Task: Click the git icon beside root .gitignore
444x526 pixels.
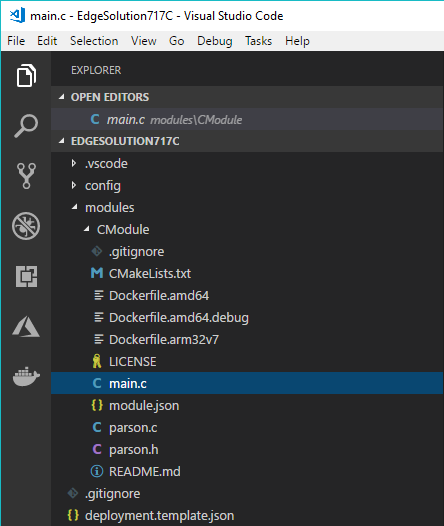Action: pyautogui.click(x=73, y=493)
